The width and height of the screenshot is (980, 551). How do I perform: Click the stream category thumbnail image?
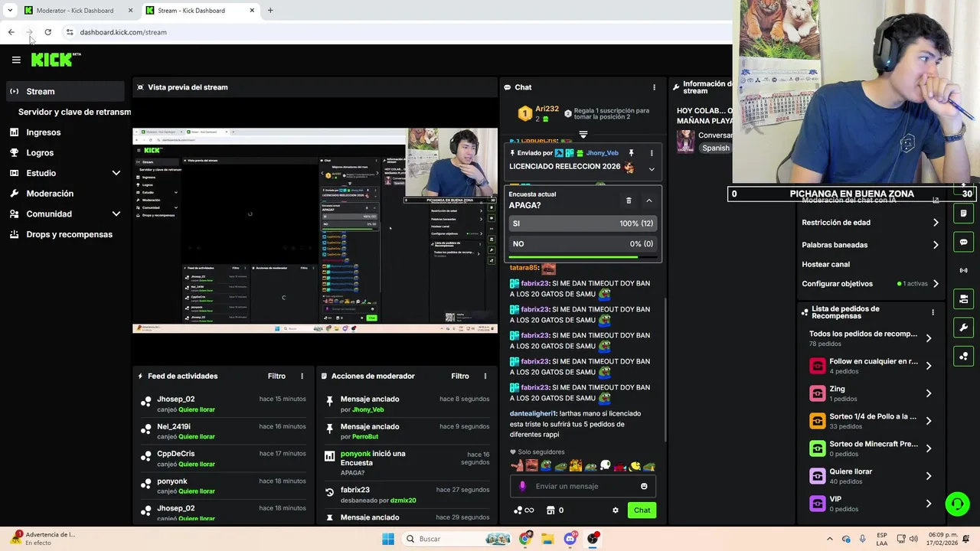(685, 141)
